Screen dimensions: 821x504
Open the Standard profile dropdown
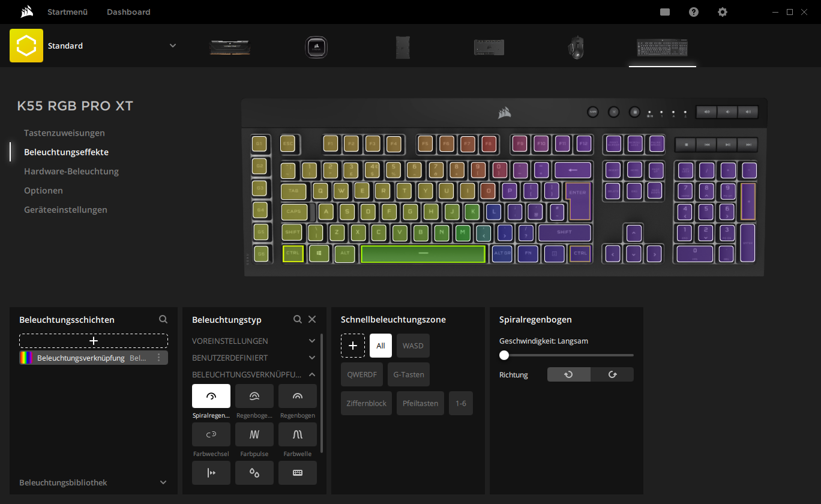pos(173,46)
